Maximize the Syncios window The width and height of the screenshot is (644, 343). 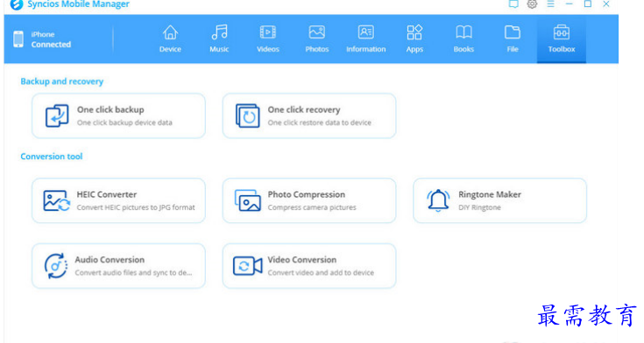[x=588, y=4]
